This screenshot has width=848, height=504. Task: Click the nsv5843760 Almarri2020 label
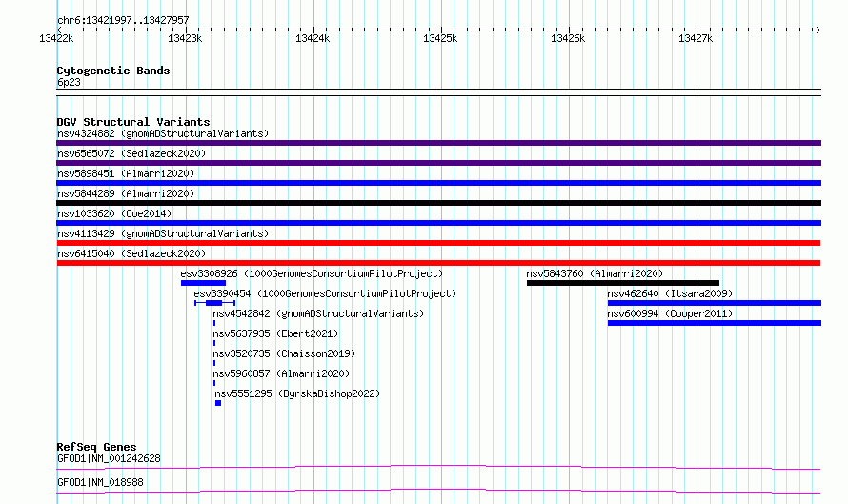click(595, 273)
